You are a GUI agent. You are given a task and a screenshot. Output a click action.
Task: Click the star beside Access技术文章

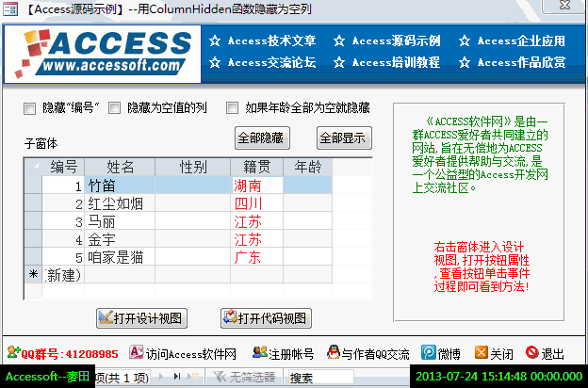pos(215,40)
